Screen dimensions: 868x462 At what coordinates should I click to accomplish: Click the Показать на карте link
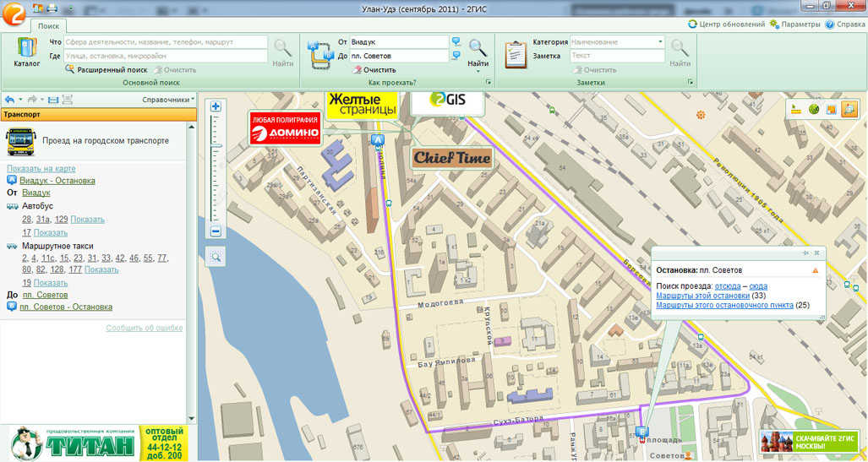[x=41, y=168]
